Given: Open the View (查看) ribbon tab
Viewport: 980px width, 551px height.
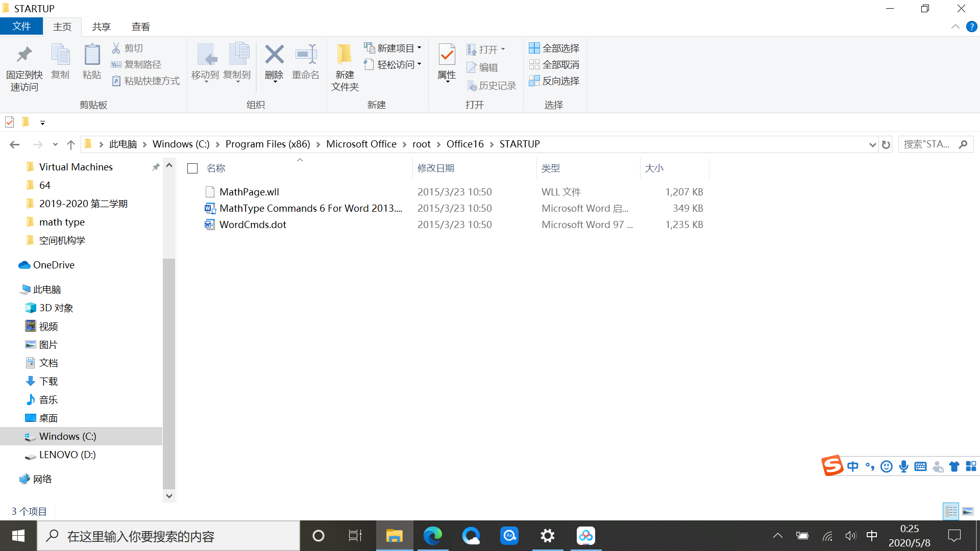Looking at the screenshot, I should click(140, 27).
